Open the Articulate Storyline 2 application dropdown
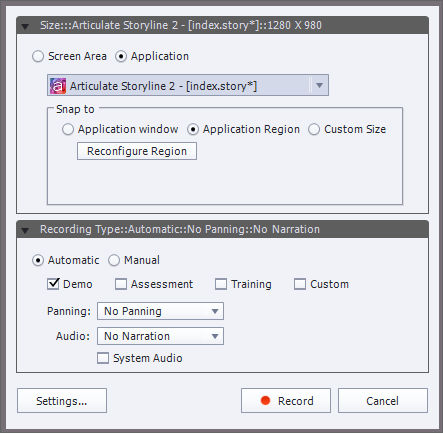 coord(188,86)
